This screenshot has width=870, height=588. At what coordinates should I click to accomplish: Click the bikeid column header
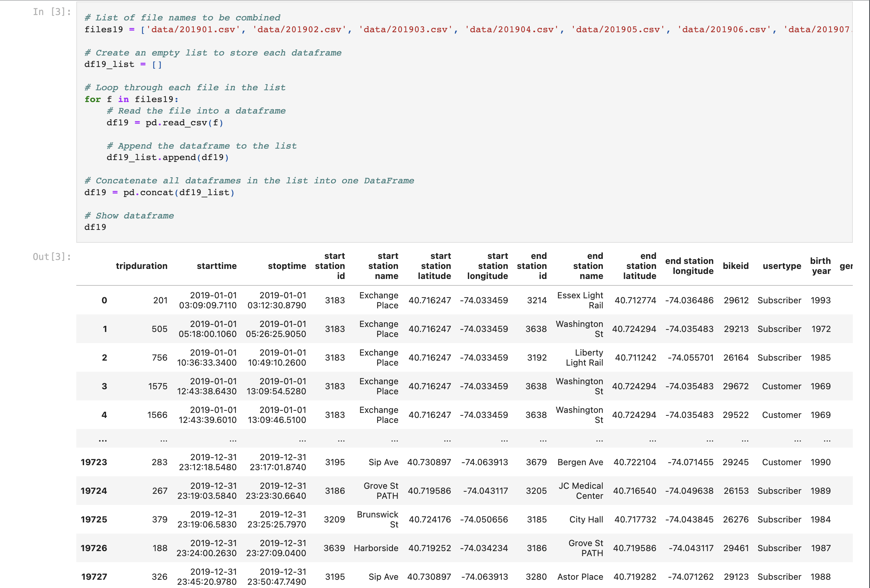click(x=735, y=266)
